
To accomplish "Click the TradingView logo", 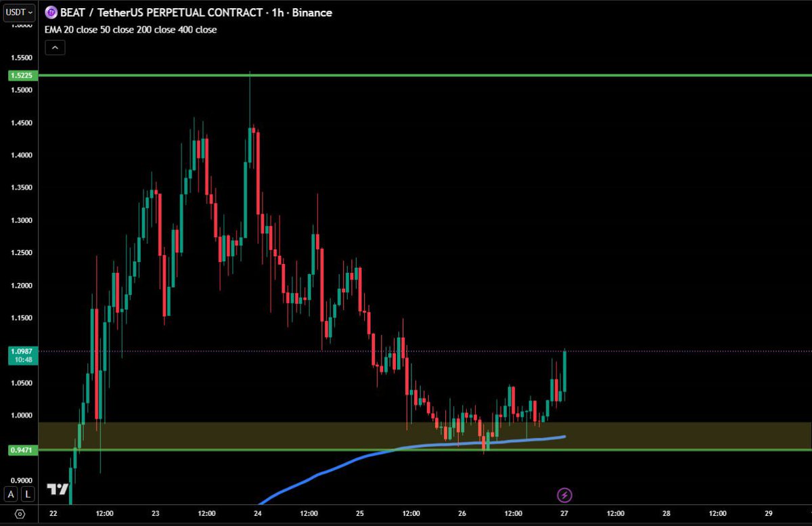I will point(58,490).
